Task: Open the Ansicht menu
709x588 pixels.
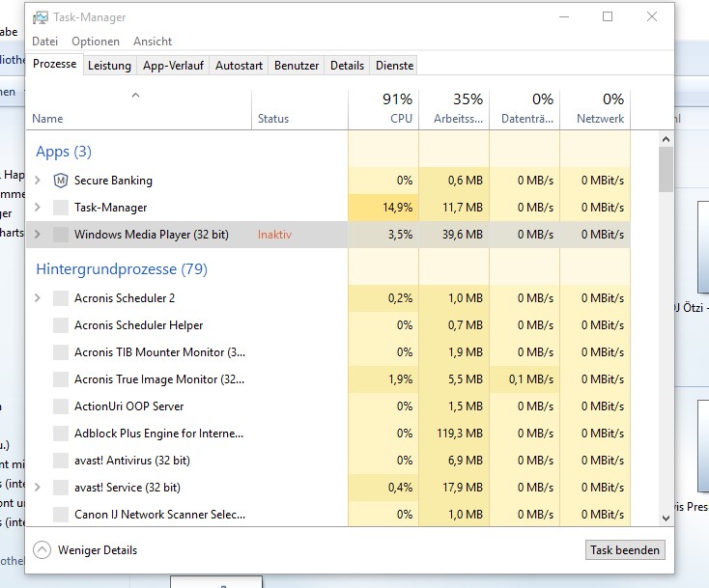Action: pos(153,42)
